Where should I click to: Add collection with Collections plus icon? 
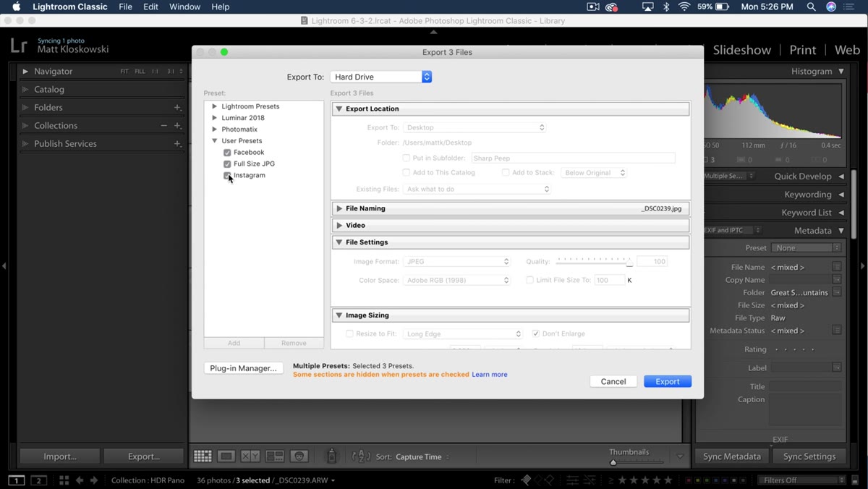point(177,125)
